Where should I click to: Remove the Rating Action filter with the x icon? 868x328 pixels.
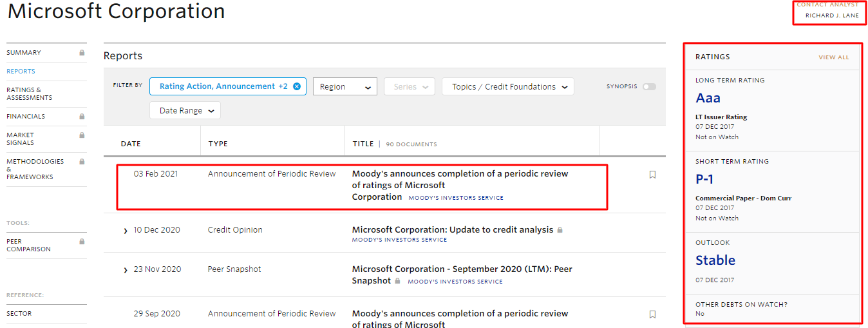297,86
